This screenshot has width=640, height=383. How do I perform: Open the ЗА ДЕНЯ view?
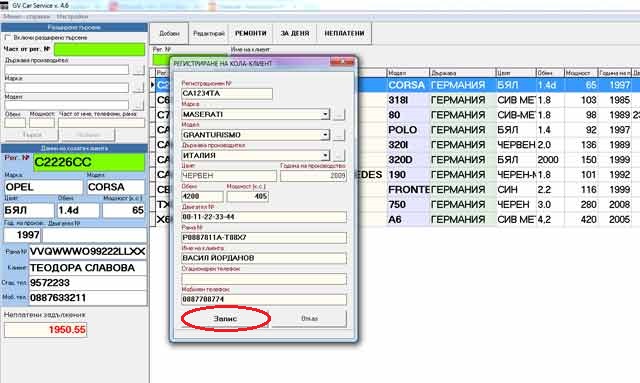click(295, 33)
